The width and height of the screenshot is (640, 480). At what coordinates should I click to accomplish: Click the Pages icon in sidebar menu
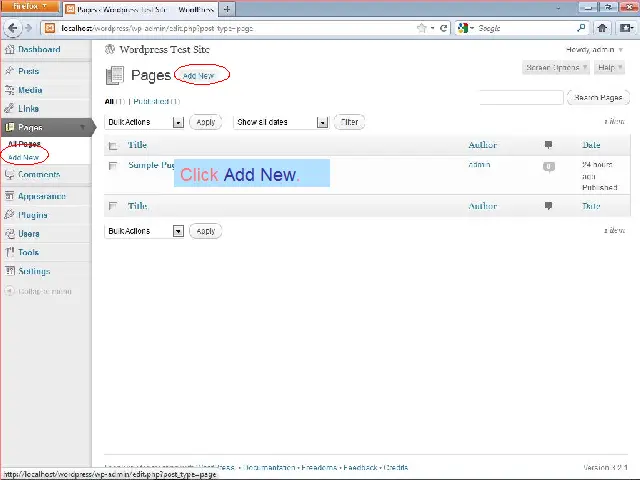click(x=9, y=127)
